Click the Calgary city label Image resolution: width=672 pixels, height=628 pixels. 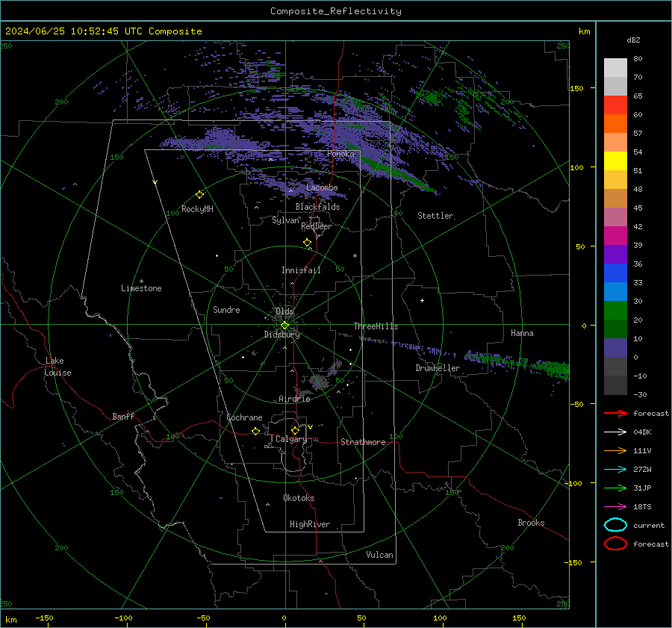pyautogui.click(x=291, y=439)
